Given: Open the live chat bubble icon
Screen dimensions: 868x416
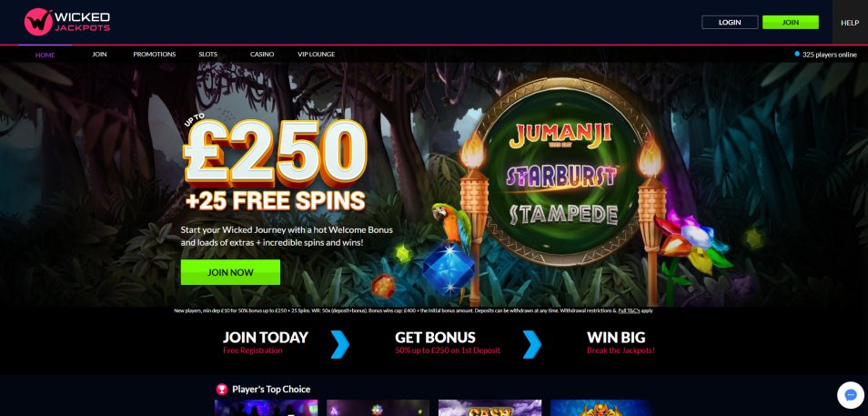Looking at the screenshot, I should click(851, 395).
